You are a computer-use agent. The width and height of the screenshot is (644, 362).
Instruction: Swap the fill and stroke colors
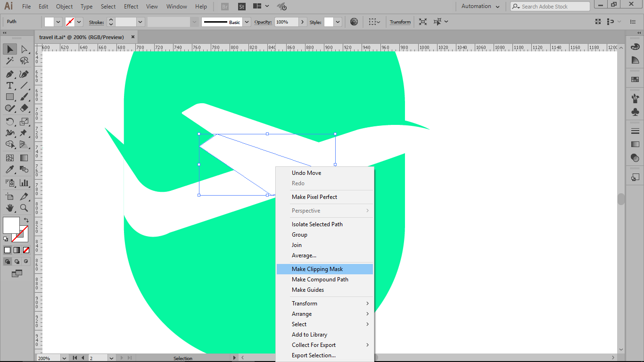[27, 220]
